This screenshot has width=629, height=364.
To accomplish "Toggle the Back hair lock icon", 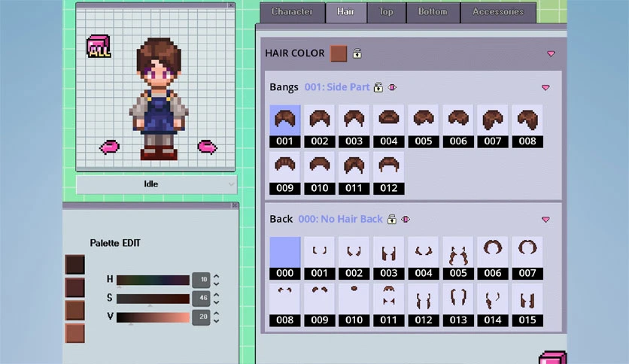I will tap(391, 219).
